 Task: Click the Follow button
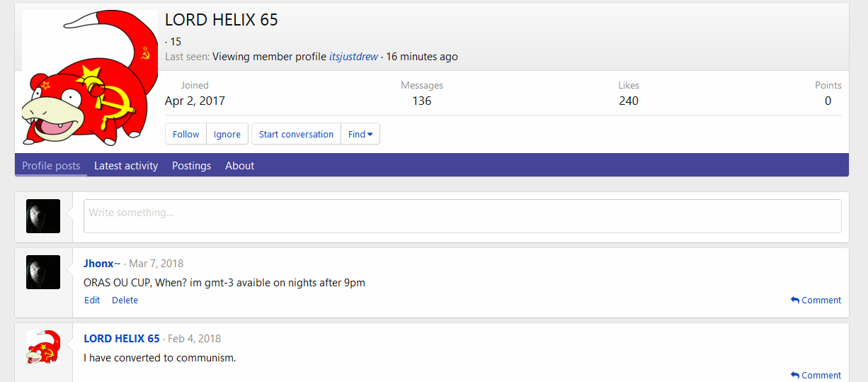click(186, 134)
